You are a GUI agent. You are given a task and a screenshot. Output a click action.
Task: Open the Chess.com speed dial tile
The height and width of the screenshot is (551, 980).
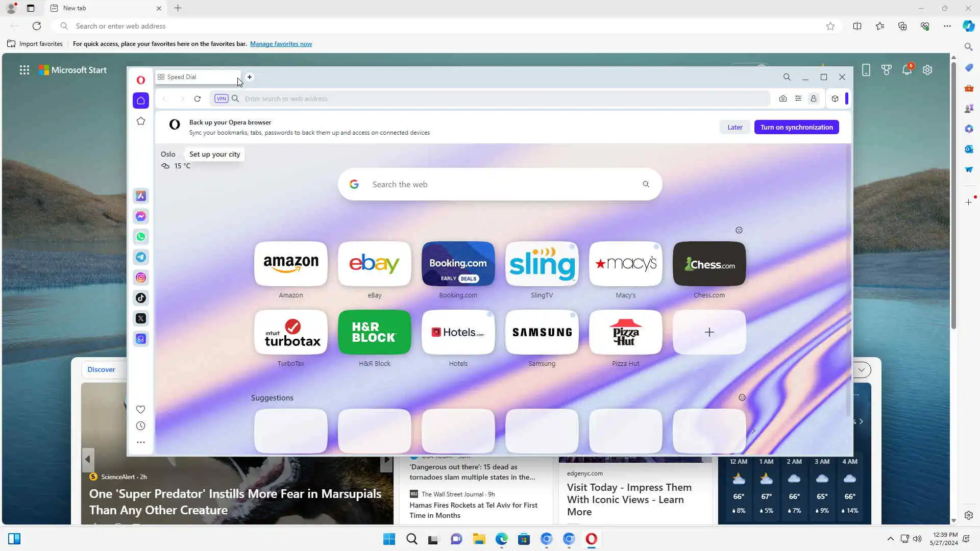[x=709, y=264]
